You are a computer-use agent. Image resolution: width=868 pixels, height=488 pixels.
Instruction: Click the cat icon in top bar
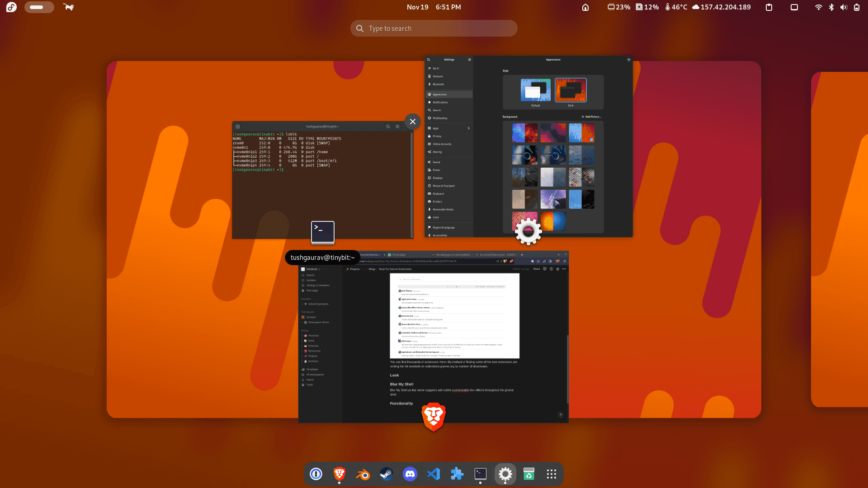click(68, 7)
